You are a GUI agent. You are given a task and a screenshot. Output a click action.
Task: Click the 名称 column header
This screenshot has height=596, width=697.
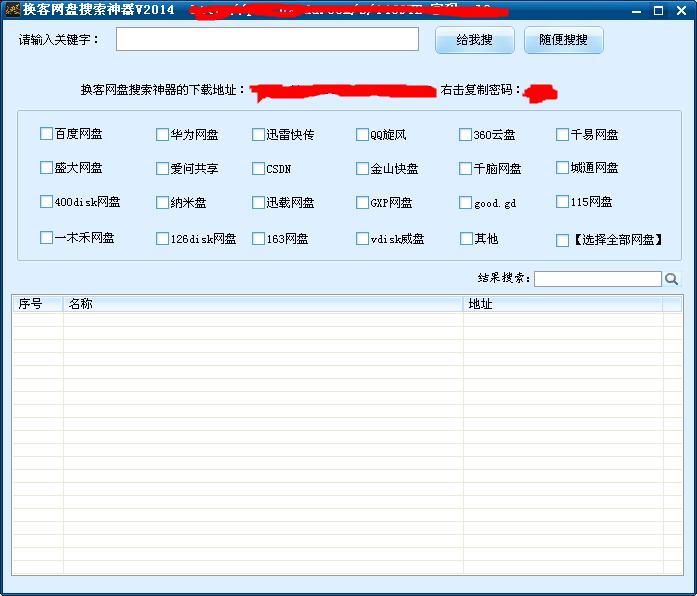click(263, 304)
